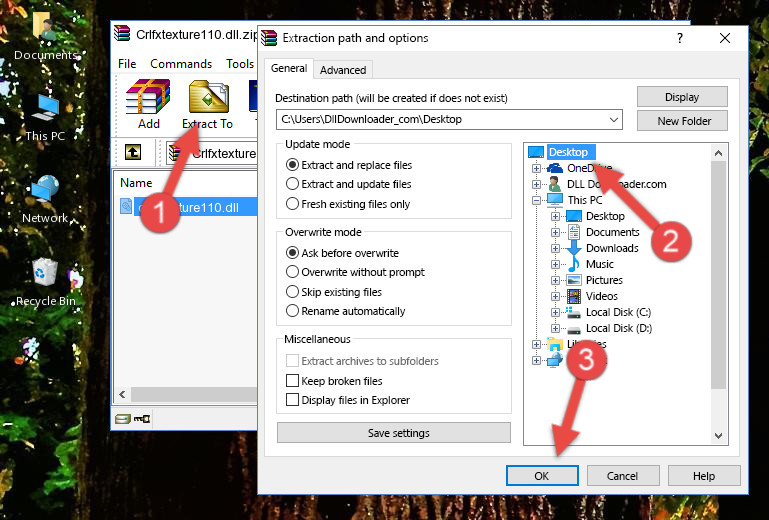Switch to the Advanced tab
The width and height of the screenshot is (769, 520).
[x=343, y=70]
